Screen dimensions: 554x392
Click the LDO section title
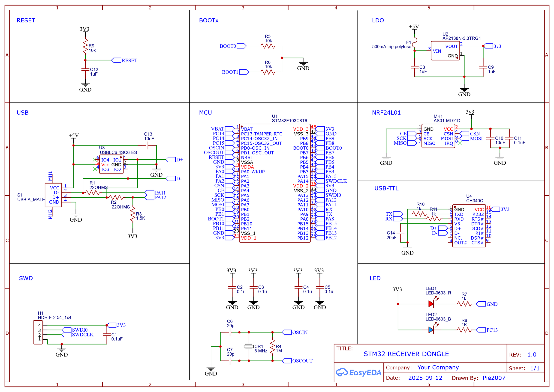378,21
